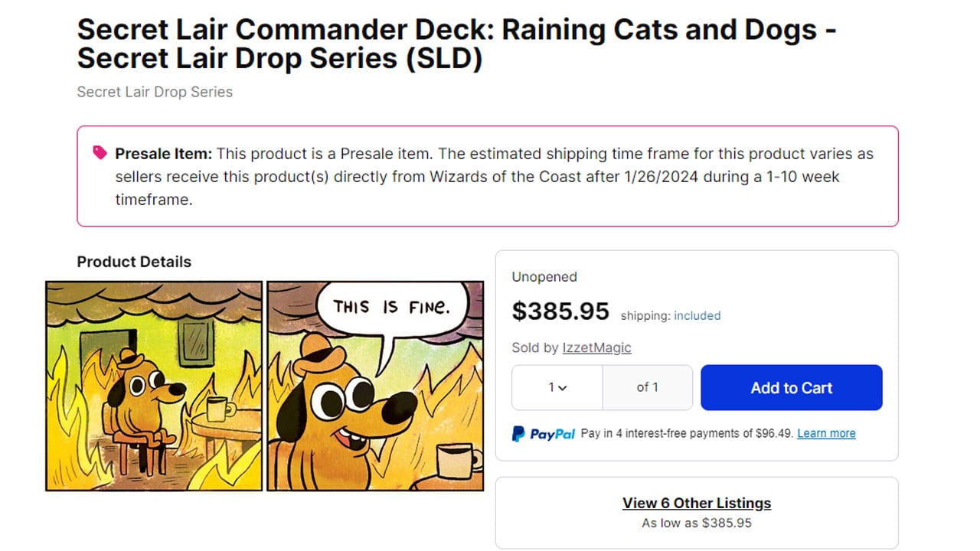Image resolution: width=980 pixels, height=551 pixels.
Task: Click the This Is Fine comic panel
Action: coord(374,385)
